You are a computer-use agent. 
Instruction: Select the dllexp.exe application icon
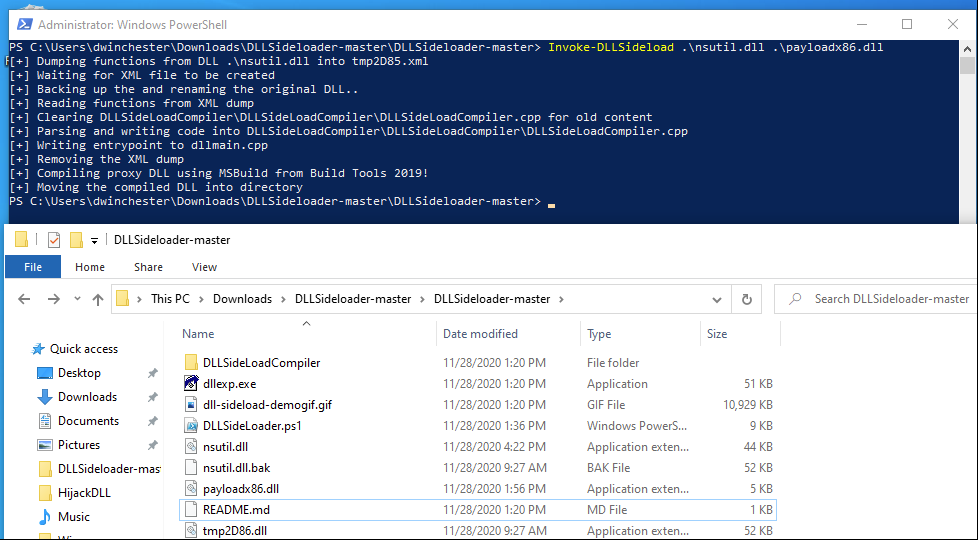pos(191,383)
